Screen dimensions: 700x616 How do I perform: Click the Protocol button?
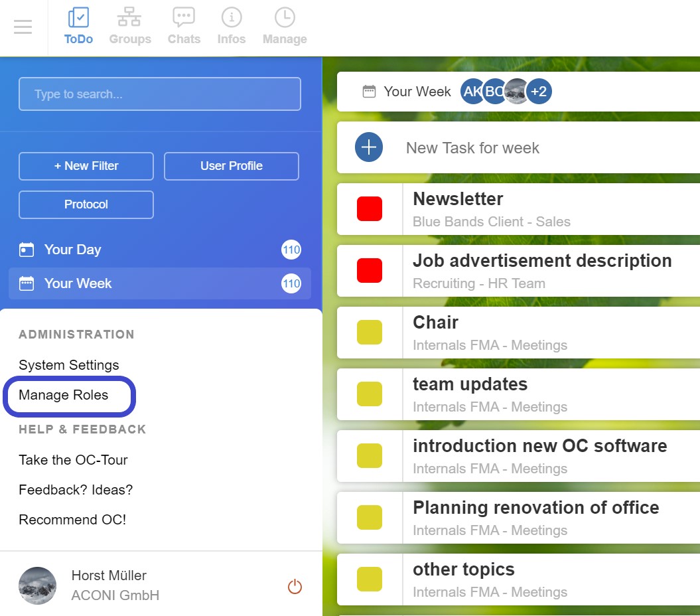click(x=86, y=204)
